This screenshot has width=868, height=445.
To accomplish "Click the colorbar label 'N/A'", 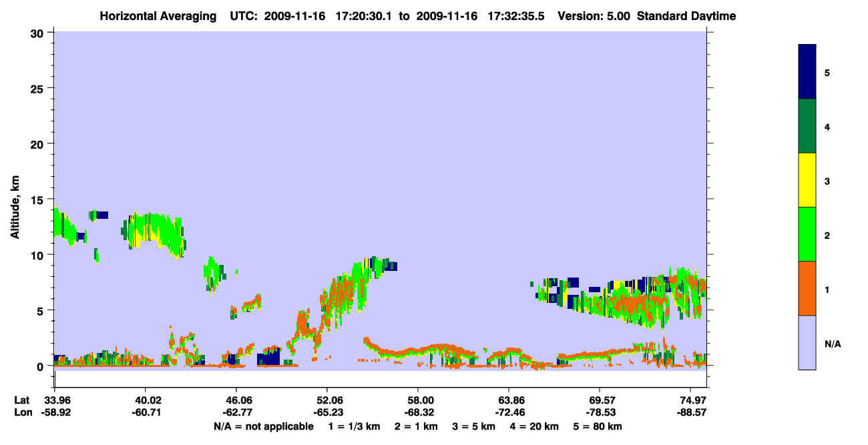I will pyautogui.click(x=833, y=344).
